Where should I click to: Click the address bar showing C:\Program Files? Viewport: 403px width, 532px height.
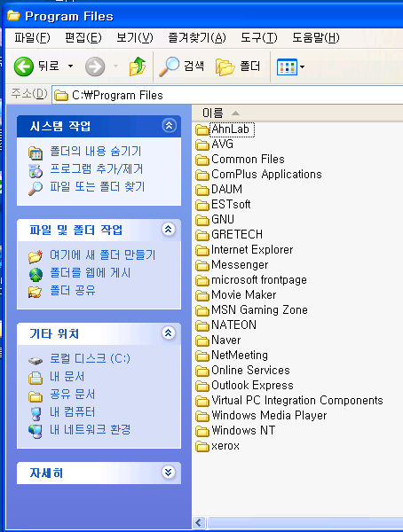click(227, 95)
